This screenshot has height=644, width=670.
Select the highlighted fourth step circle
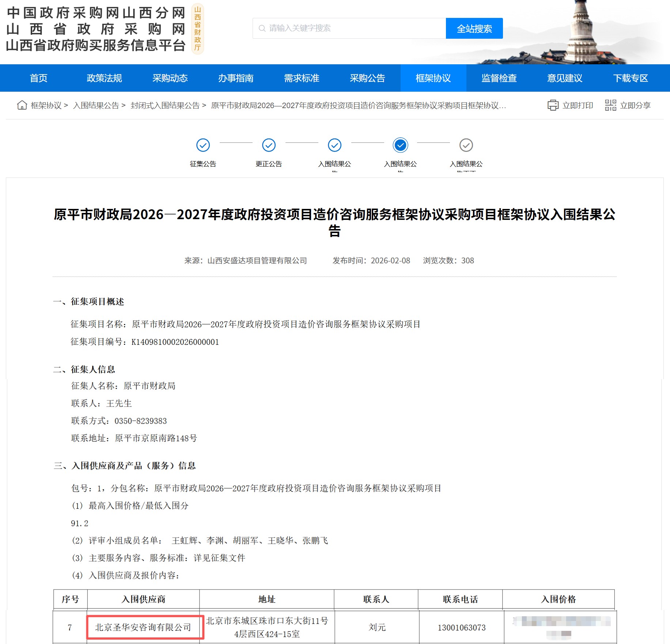400,145
